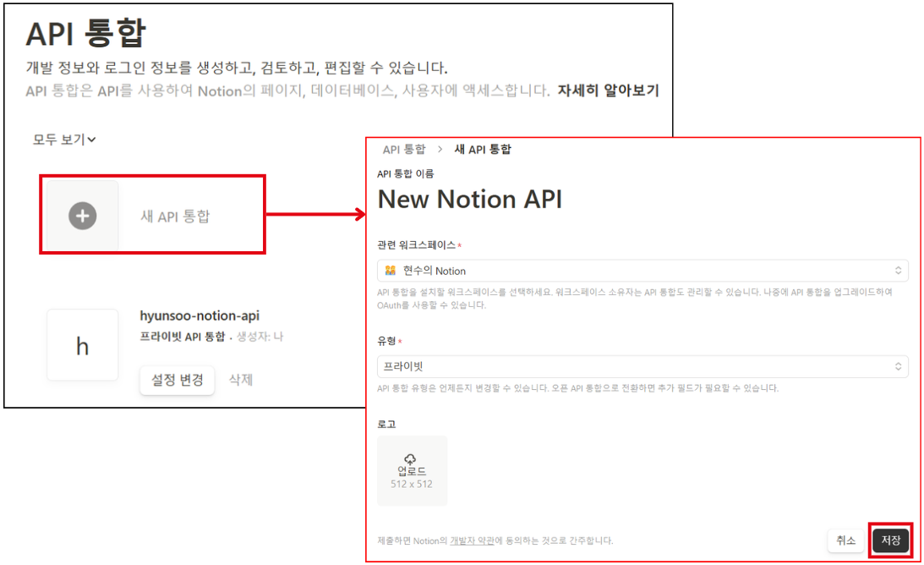Open the 자세히 알아보기 link
The image size is (924, 565).
608,91
